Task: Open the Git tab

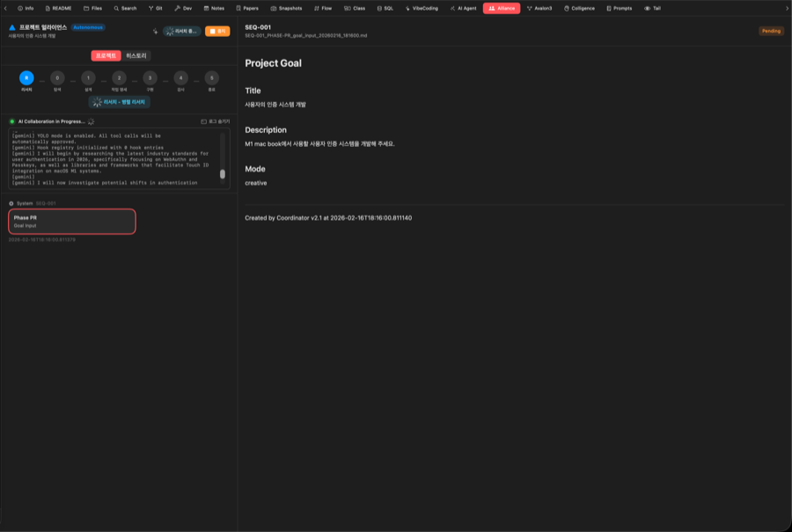Action: pos(155,8)
